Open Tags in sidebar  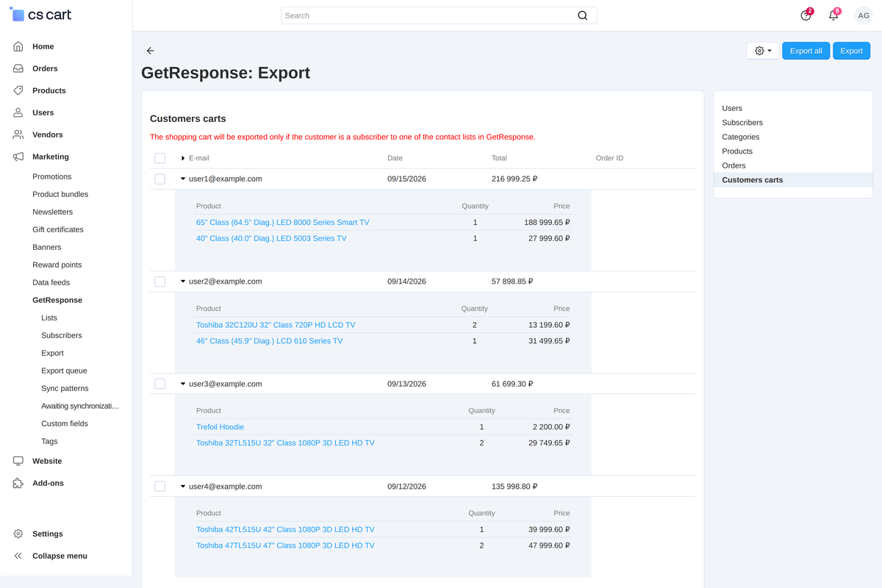pos(49,441)
